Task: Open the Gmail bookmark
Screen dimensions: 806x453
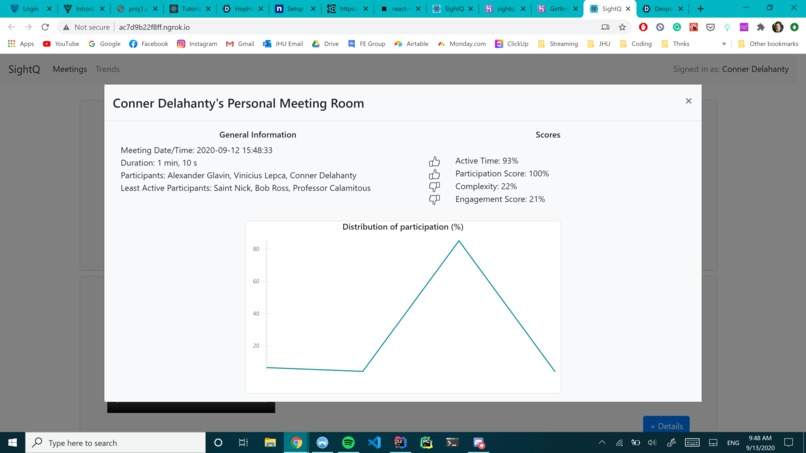Action: 240,44
